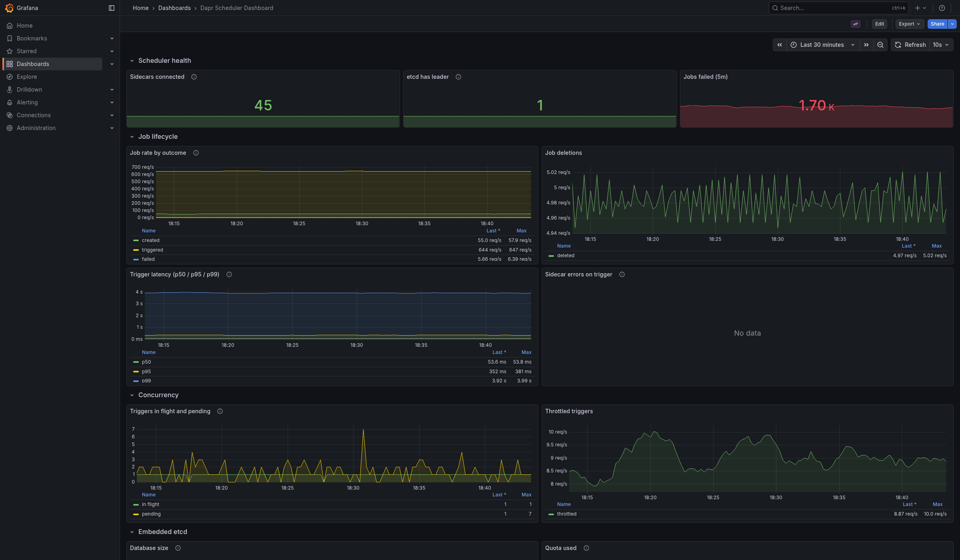Image resolution: width=960 pixels, height=560 pixels.
Task: Open the Last 30 minutes time picker
Action: click(x=823, y=45)
